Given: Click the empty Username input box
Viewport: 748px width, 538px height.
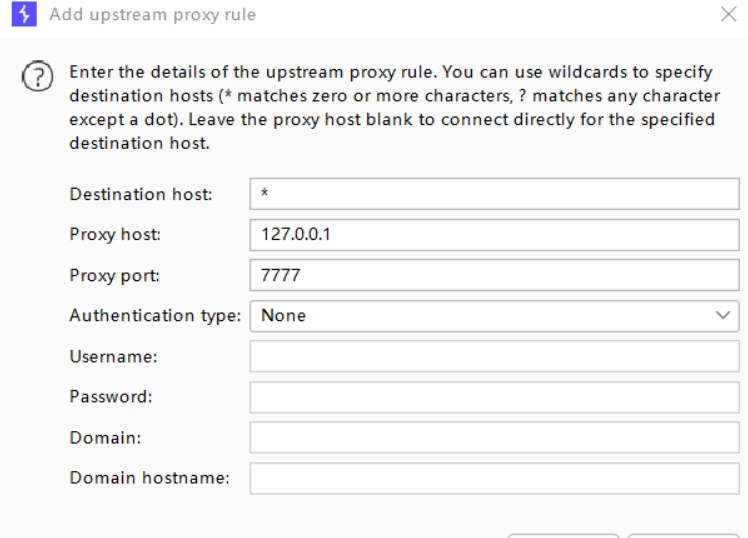Looking at the screenshot, I should point(494,357).
